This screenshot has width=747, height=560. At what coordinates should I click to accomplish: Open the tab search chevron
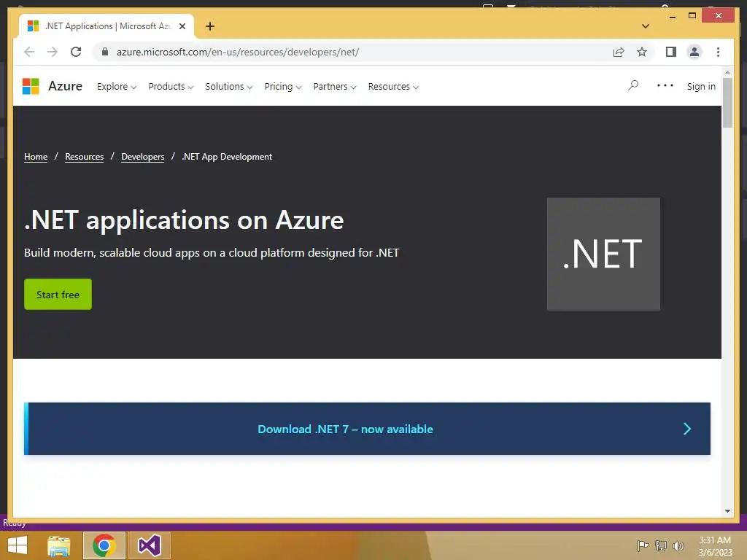pyautogui.click(x=646, y=26)
